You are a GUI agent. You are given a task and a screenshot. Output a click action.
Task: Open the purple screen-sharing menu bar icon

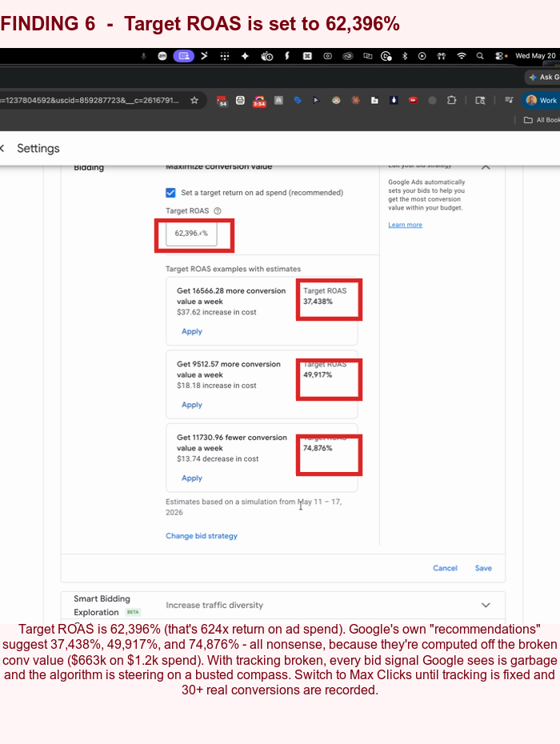pos(184,56)
